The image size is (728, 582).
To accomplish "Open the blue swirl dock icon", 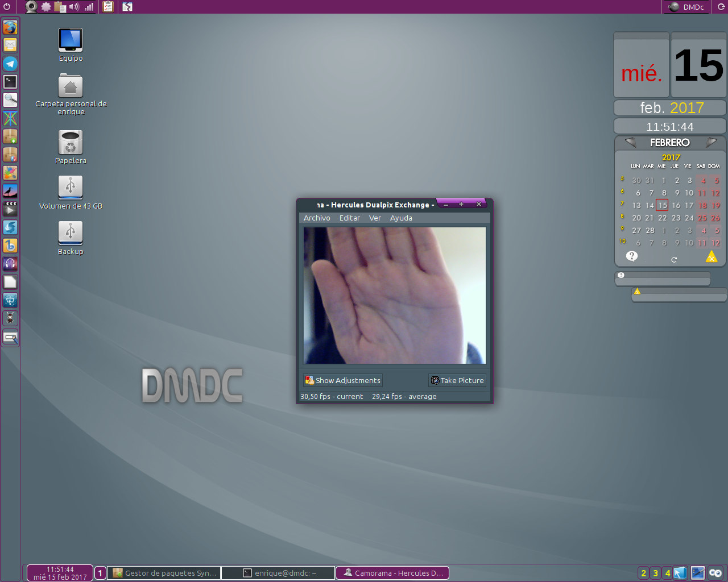I will pos(10,227).
